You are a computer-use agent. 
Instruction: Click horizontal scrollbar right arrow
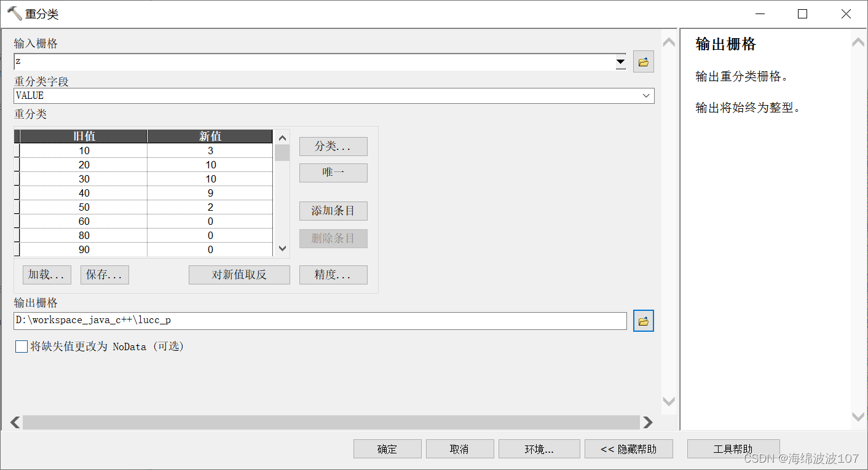[x=647, y=422]
